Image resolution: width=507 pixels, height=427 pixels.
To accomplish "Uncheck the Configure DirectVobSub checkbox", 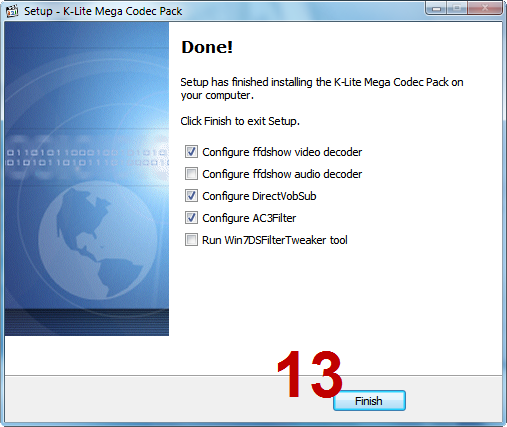I will (191, 196).
